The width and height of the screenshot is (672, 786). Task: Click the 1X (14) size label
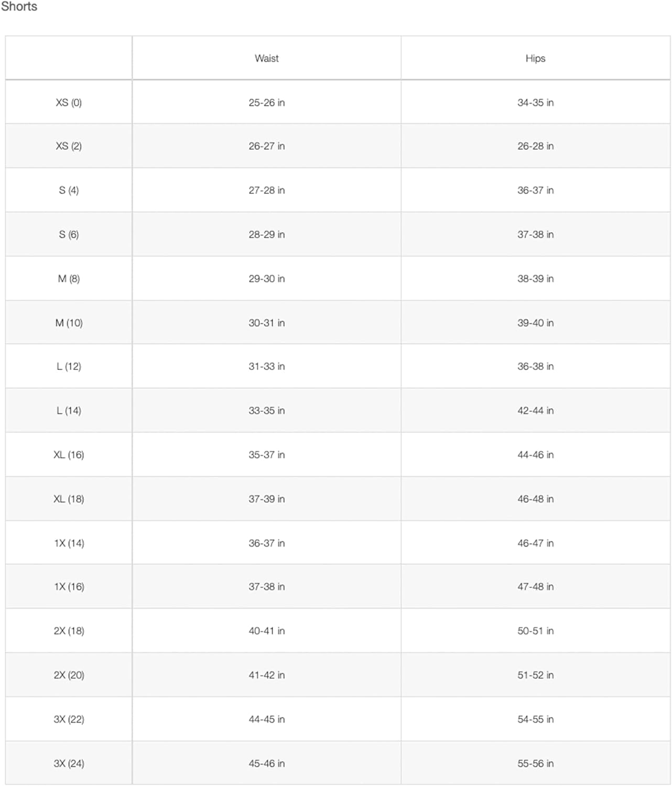69,543
